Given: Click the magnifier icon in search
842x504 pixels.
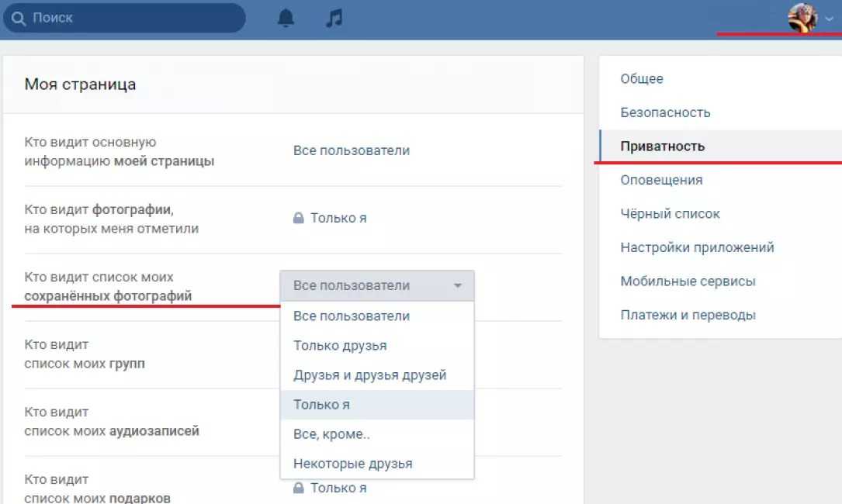Looking at the screenshot, I should [x=19, y=17].
